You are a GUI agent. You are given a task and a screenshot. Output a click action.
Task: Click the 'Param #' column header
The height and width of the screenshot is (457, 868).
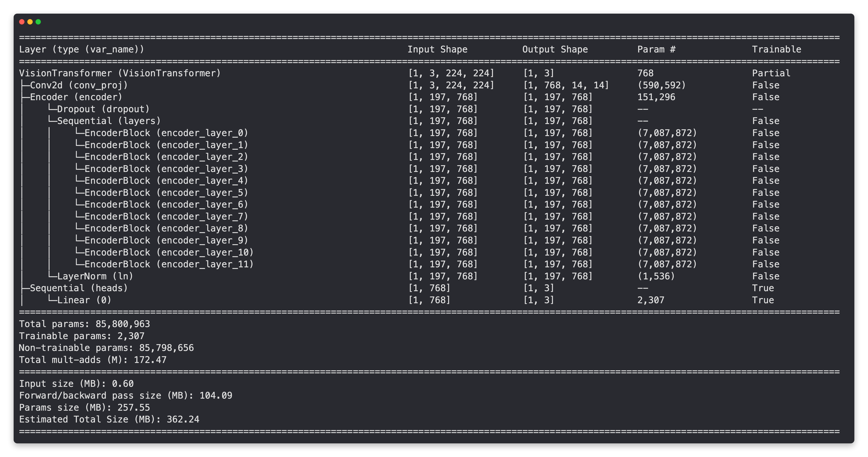click(x=656, y=50)
